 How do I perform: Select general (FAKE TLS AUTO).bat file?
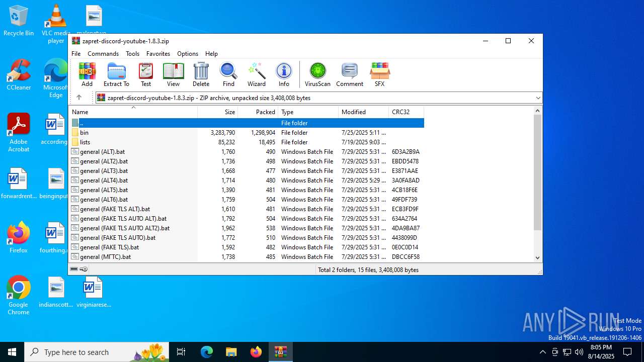click(x=247, y=238)
